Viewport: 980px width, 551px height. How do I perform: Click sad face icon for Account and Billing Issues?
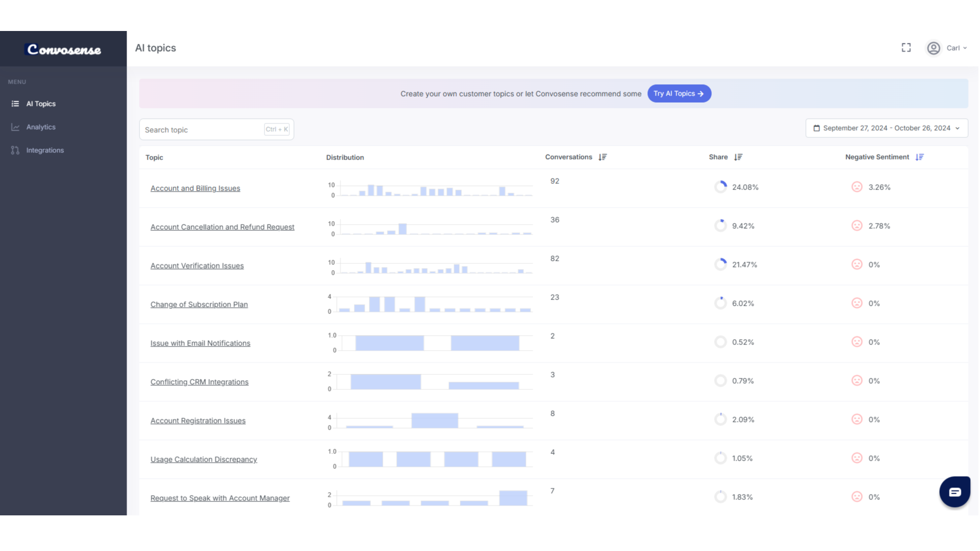pos(857,187)
